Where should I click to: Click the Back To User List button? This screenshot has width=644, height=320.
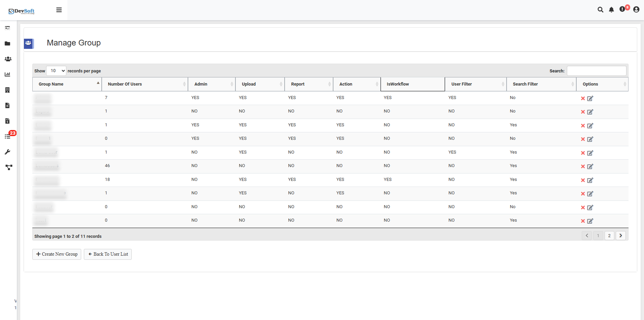[107, 254]
